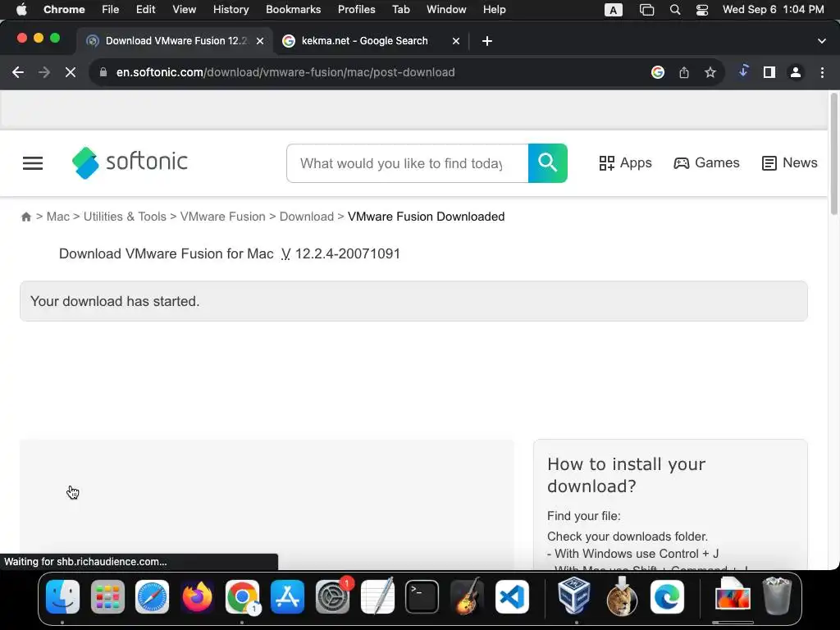Open the Help menu
This screenshot has width=840, height=630.
(x=494, y=10)
